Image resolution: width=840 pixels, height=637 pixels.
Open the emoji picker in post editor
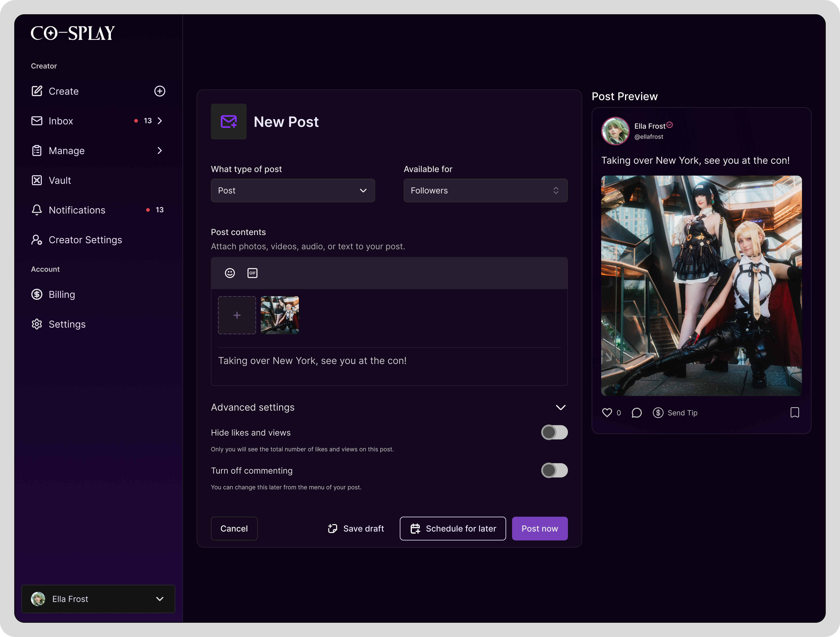pyautogui.click(x=230, y=273)
